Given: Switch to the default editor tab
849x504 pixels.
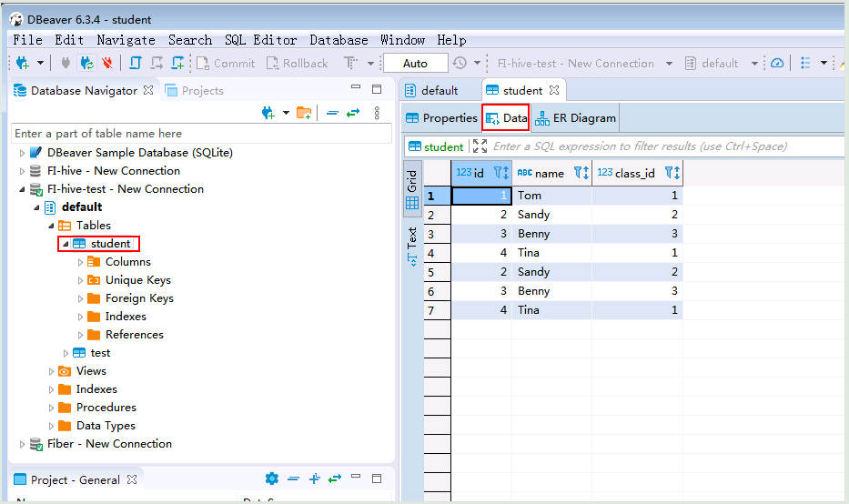Looking at the screenshot, I should [x=440, y=90].
